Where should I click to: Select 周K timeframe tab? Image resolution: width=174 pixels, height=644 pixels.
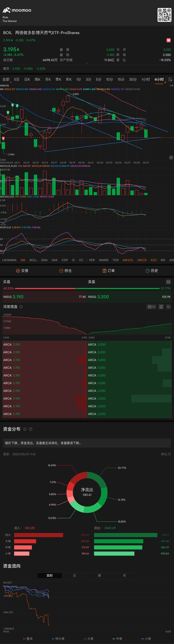[37, 79]
